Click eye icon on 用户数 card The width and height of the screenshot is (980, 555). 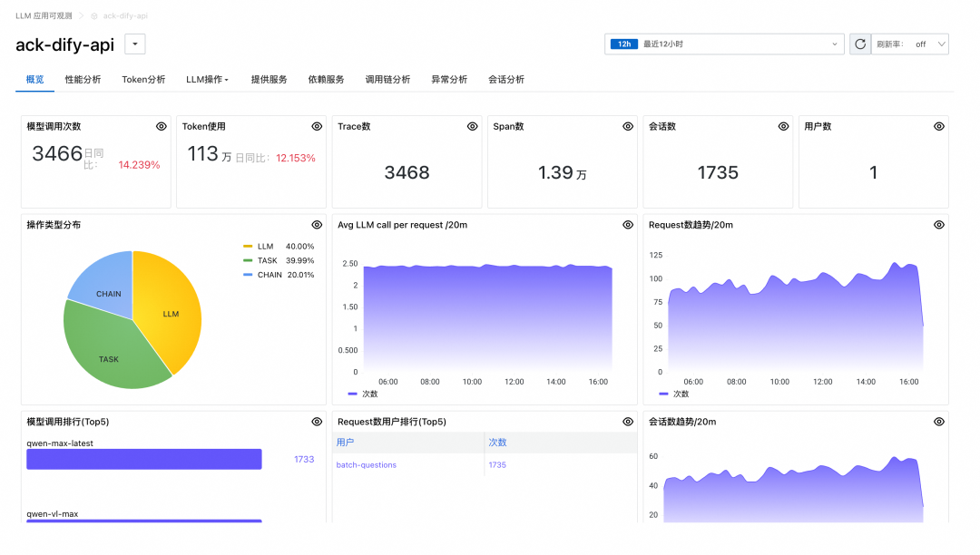point(939,127)
